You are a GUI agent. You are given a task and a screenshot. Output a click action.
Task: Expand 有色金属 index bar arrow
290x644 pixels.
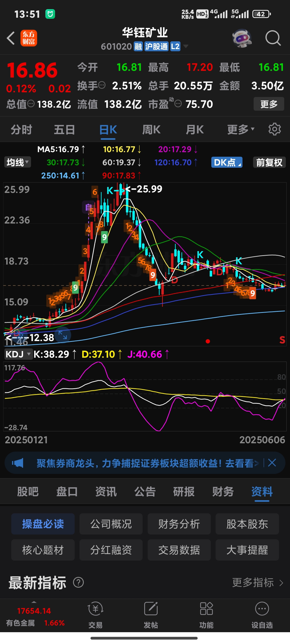tap(34, 602)
